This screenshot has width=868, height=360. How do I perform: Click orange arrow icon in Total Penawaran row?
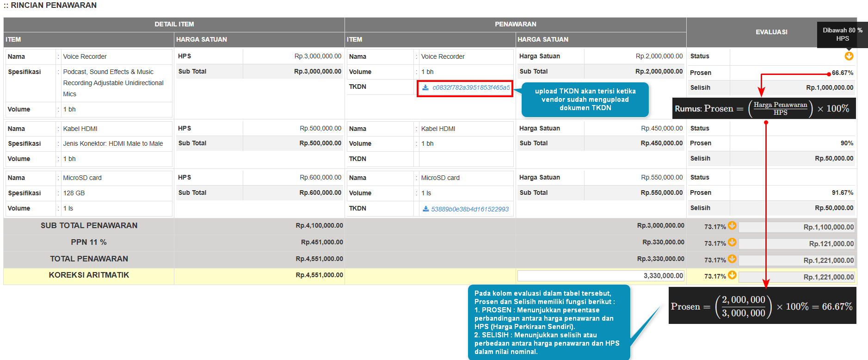732,259
